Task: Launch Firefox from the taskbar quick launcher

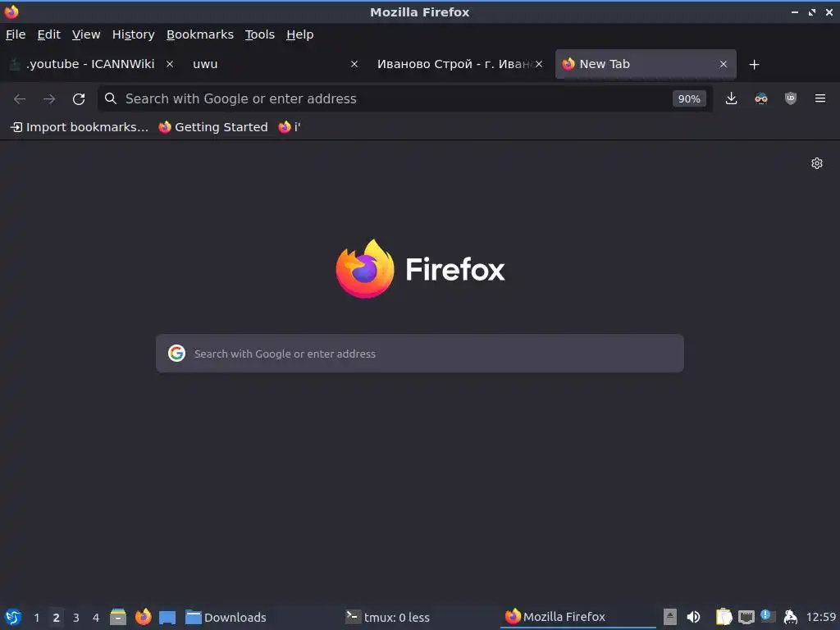Action: click(143, 617)
